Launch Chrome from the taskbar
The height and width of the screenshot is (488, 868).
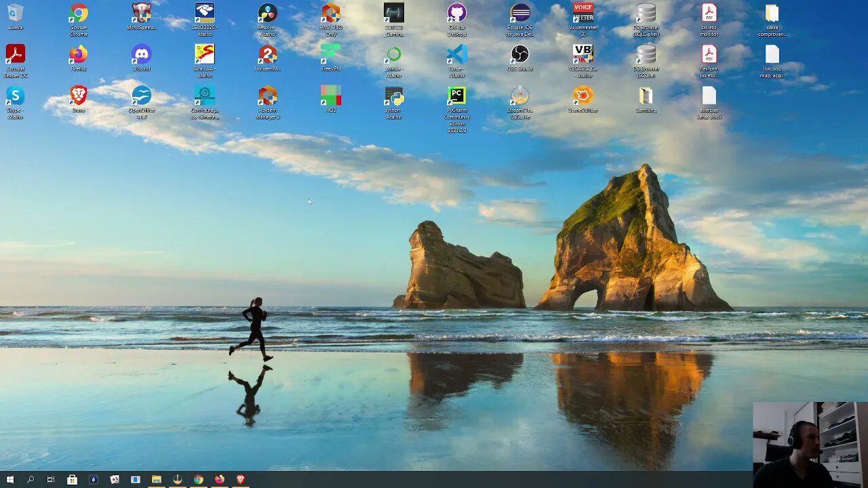pyautogui.click(x=198, y=480)
